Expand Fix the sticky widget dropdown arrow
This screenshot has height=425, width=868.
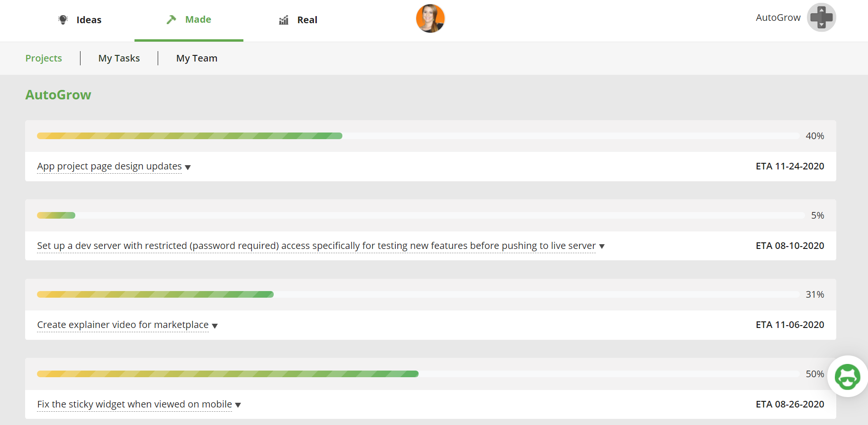(238, 405)
